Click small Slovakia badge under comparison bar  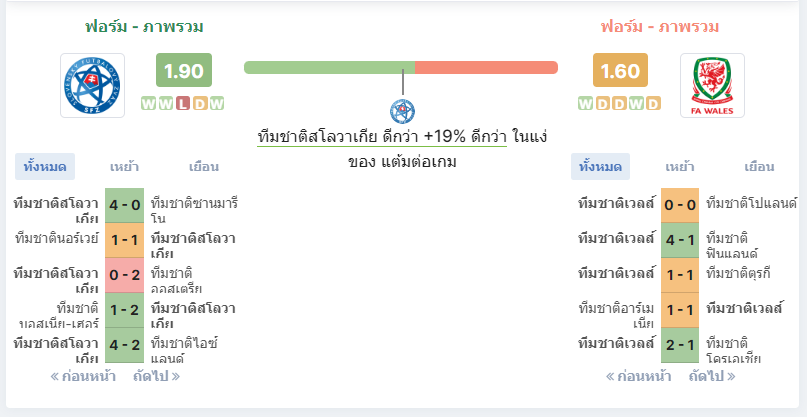[402, 111]
